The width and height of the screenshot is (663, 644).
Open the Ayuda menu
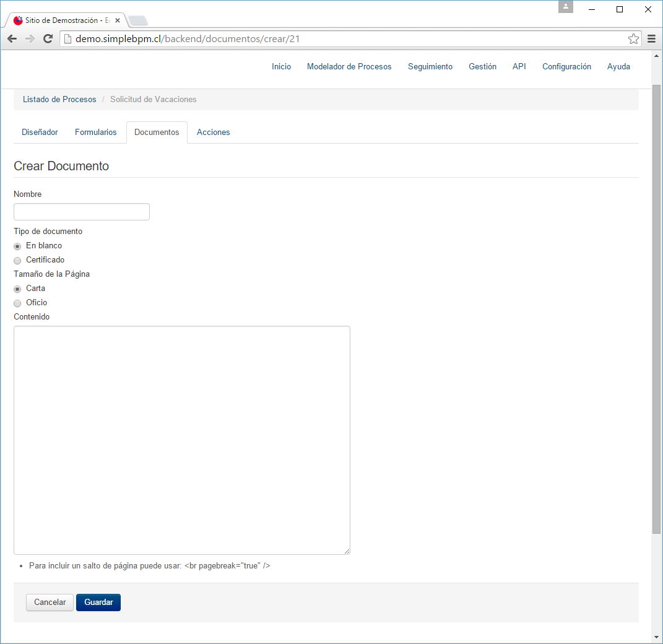point(618,66)
